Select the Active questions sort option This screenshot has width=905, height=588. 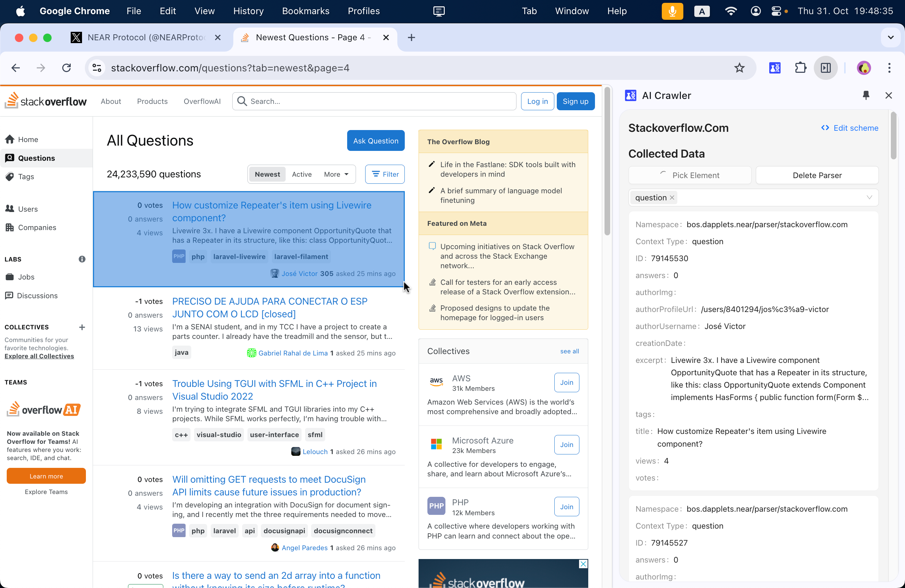302,174
